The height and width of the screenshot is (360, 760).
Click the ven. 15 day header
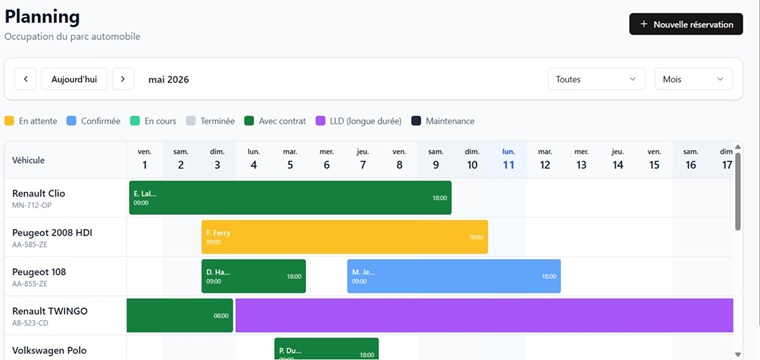click(x=654, y=159)
